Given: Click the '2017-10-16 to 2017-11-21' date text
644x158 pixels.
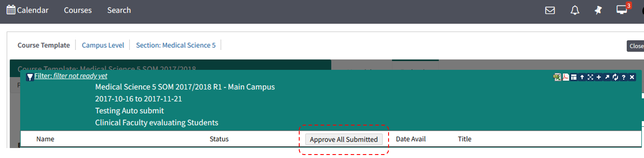Looking at the screenshot, I should click(x=138, y=99).
